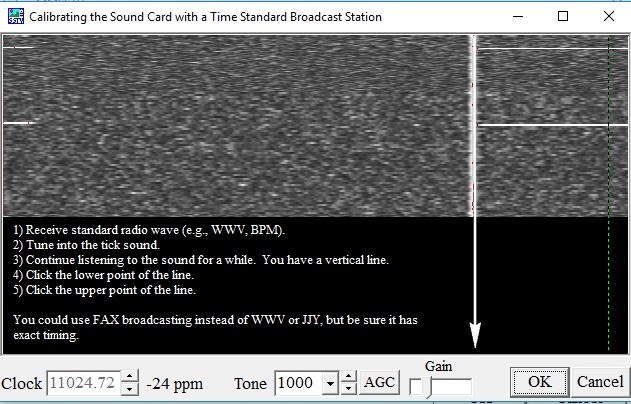Click the upper point of the white vertical line
631x404 pixels.
click(474, 40)
